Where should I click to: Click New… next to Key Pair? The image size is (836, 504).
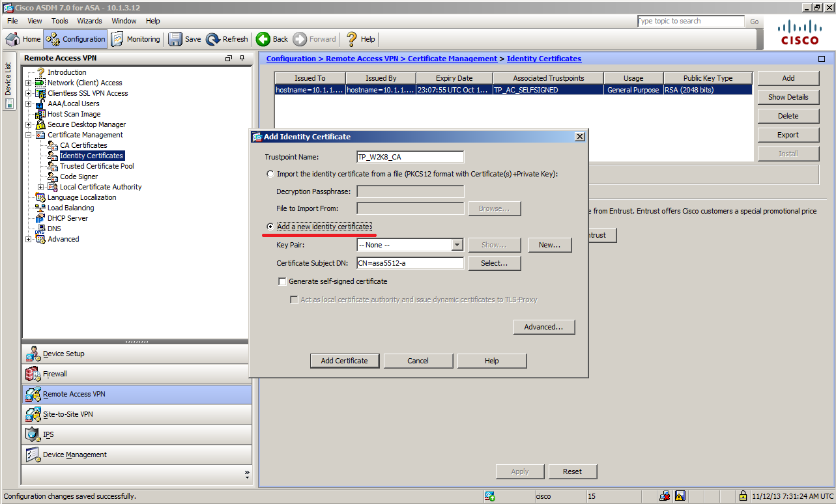[549, 245]
